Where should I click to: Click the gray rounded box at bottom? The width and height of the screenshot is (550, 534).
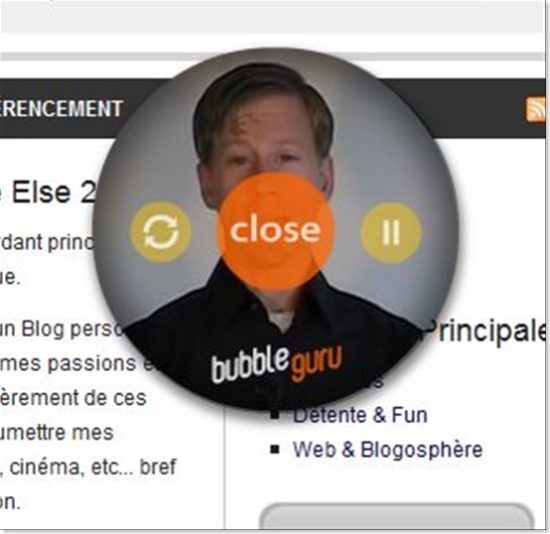[396, 516]
